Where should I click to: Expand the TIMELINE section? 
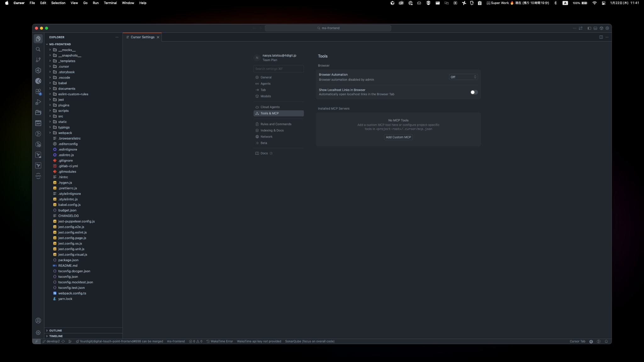tap(83, 336)
